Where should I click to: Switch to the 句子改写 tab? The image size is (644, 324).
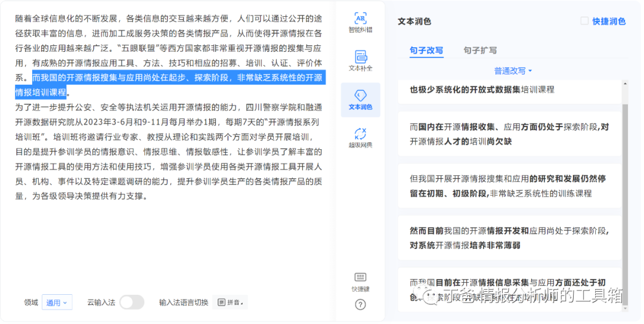426,51
